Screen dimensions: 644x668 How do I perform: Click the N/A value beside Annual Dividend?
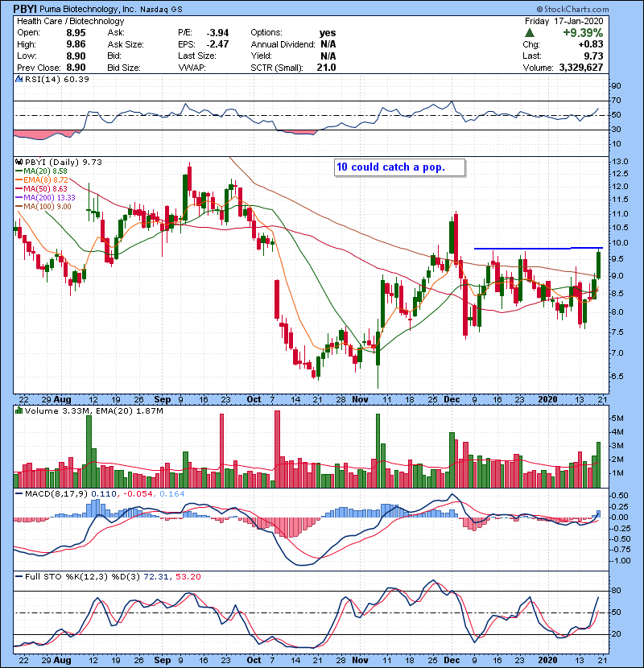pyautogui.click(x=328, y=44)
